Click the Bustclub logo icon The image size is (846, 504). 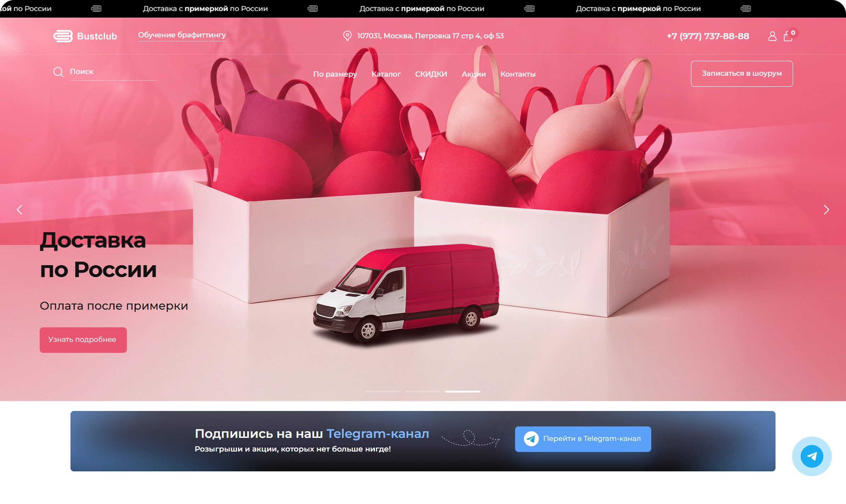(63, 36)
